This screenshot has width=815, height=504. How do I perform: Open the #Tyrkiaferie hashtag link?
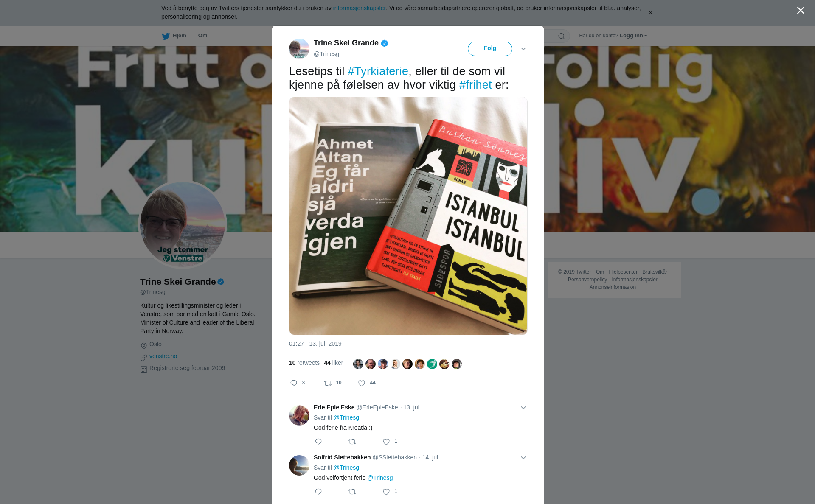tap(378, 71)
